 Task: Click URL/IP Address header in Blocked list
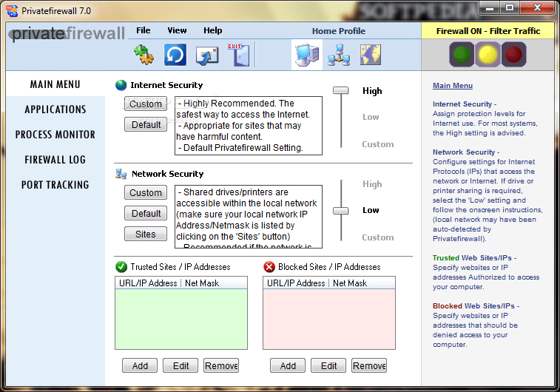click(x=296, y=283)
